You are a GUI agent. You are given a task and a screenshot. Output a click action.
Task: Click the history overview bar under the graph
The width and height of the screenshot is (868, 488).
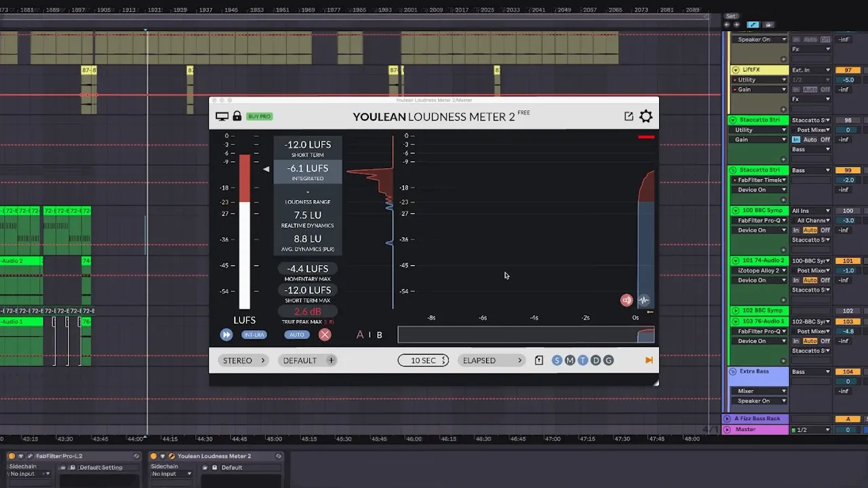point(526,335)
